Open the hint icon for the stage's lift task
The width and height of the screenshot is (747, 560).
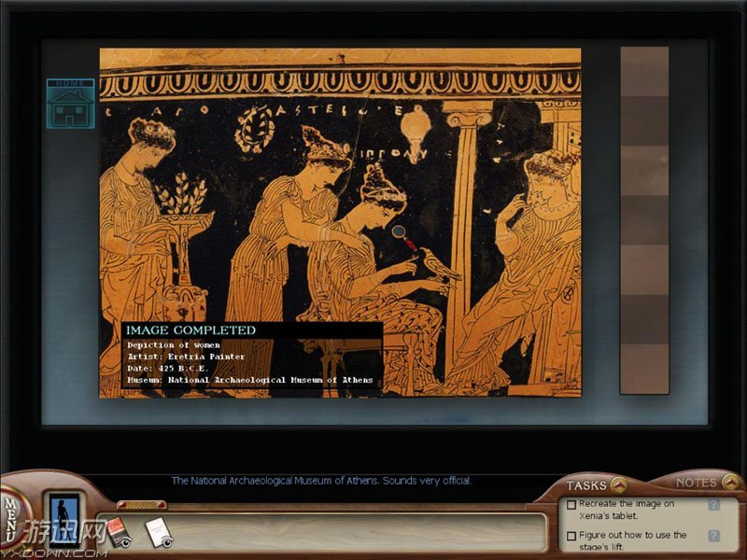713,536
